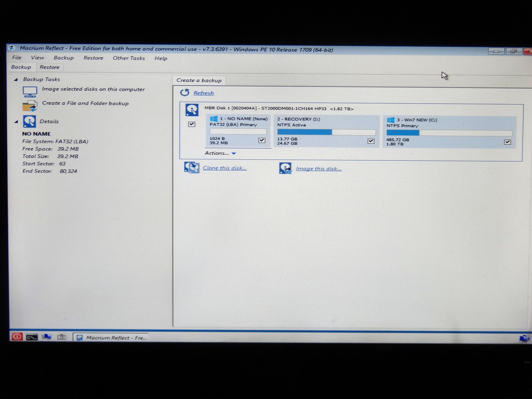Click the Total Size: 39.2 MB line

50,156
